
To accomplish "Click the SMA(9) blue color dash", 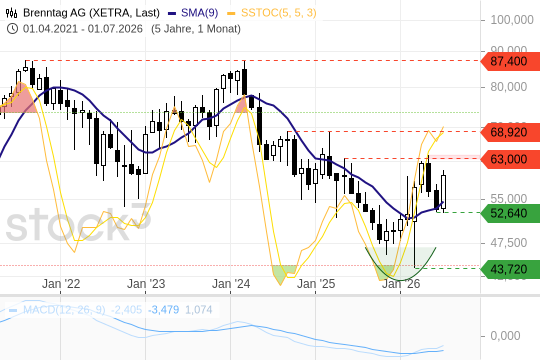I will (x=172, y=13).
